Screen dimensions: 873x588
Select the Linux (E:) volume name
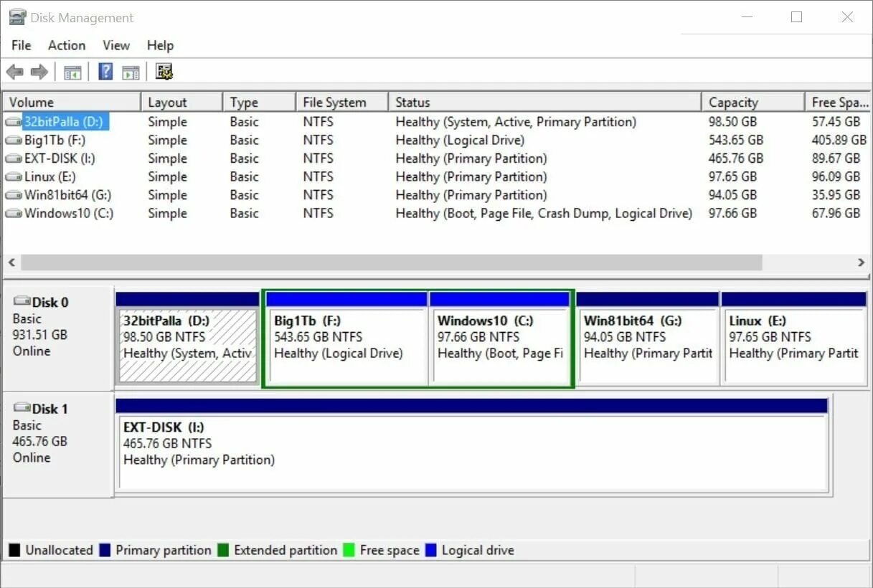click(50, 176)
